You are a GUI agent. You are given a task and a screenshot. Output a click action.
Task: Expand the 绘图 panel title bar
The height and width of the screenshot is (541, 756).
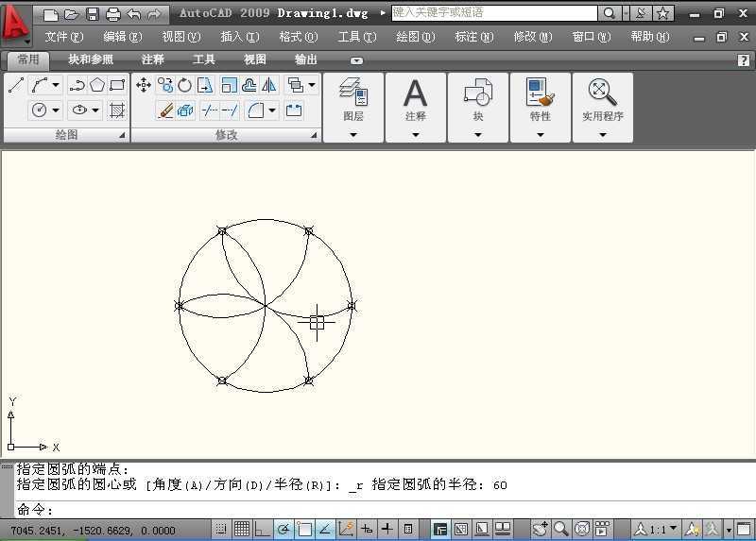(x=66, y=135)
